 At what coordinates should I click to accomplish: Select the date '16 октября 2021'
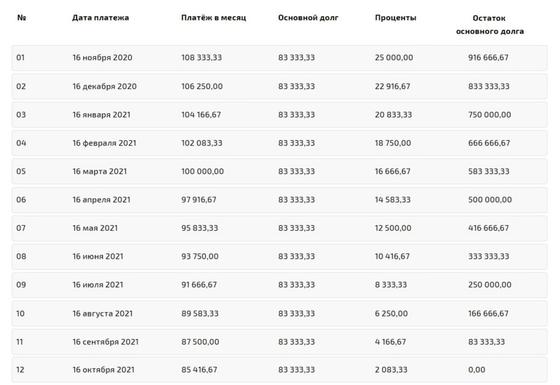(104, 370)
